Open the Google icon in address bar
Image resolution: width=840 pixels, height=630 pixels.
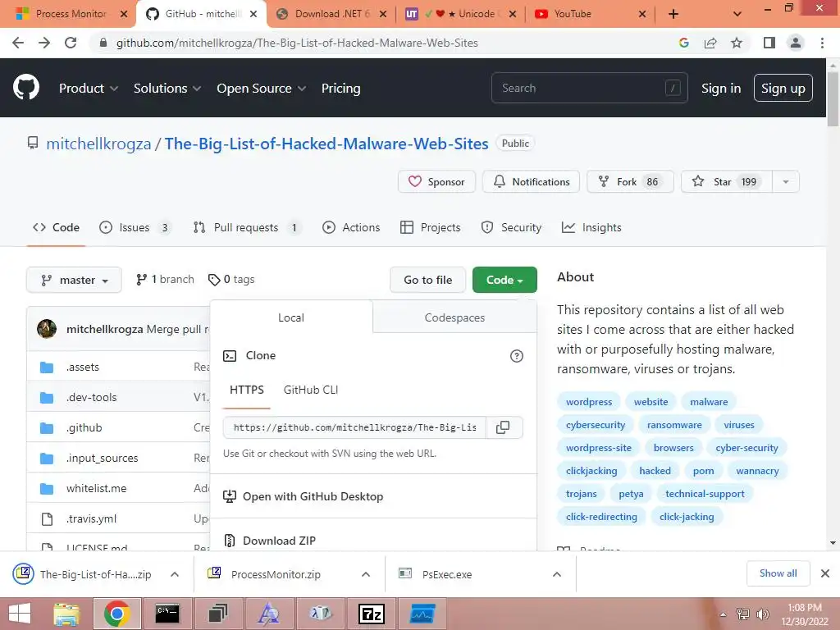click(683, 43)
